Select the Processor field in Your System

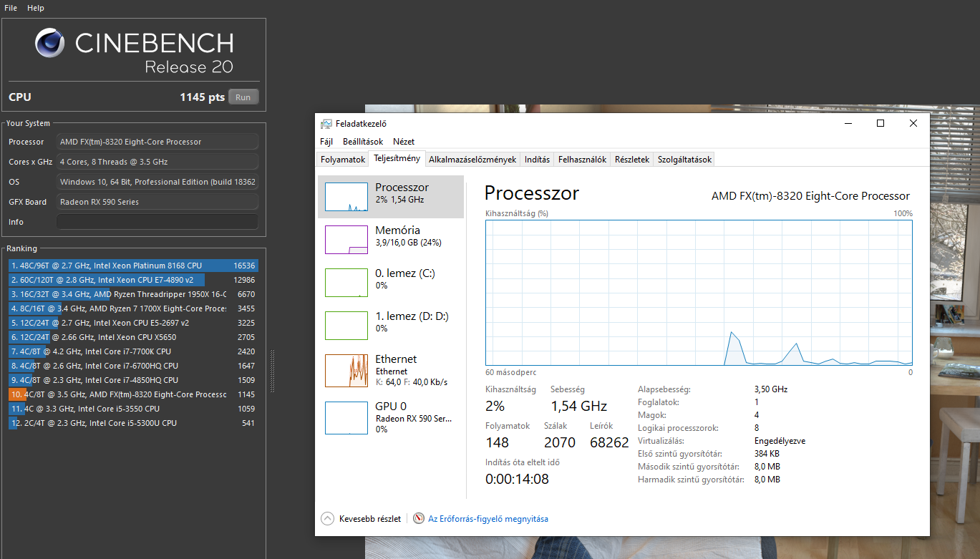(x=157, y=142)
